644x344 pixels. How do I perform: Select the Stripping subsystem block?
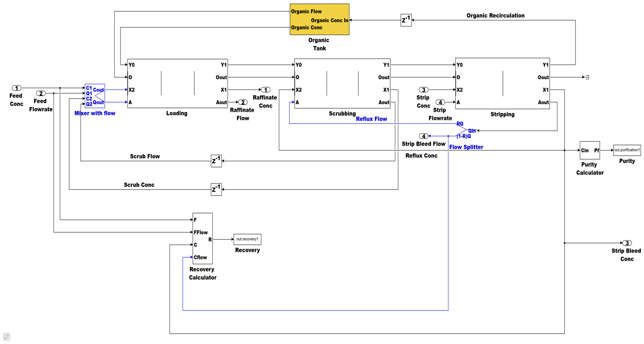pos(502,83)
